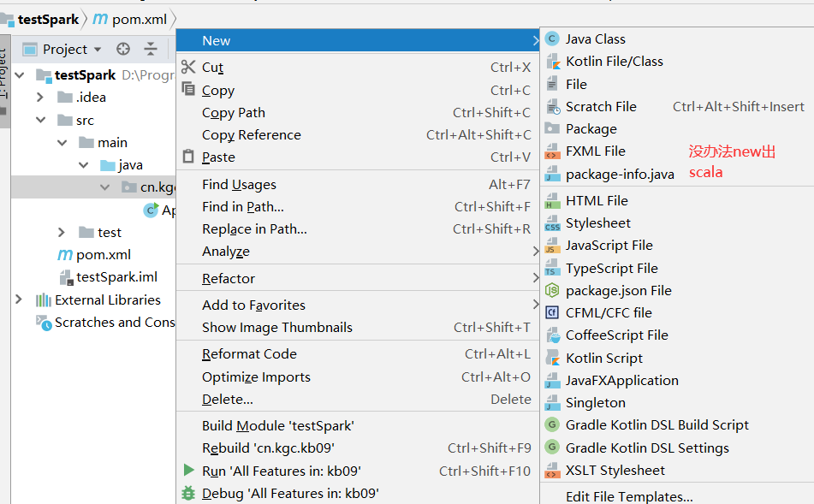The width and height of the screenshot is (814, 504).
Task: Choose Reformat Code
Action: click(358, 354)
